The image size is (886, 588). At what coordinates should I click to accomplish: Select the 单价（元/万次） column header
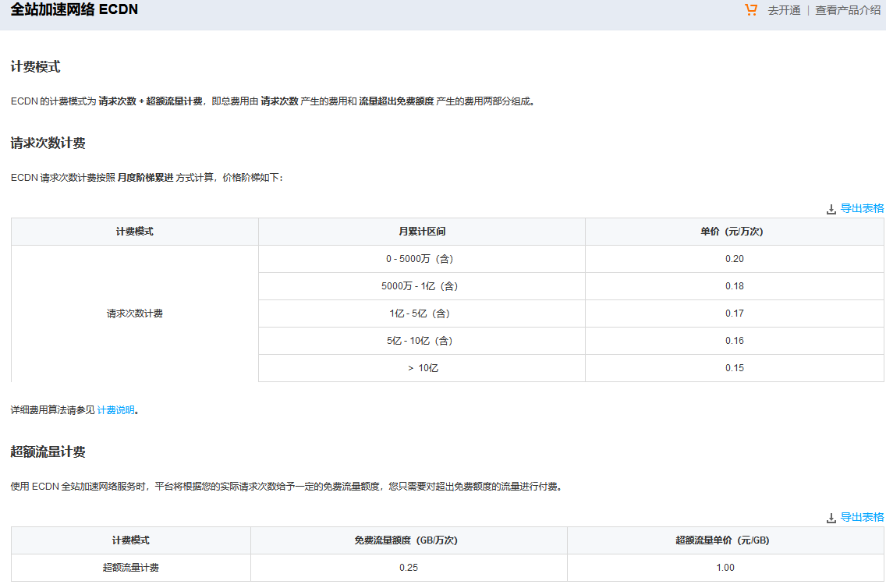[x=734, y=232]
